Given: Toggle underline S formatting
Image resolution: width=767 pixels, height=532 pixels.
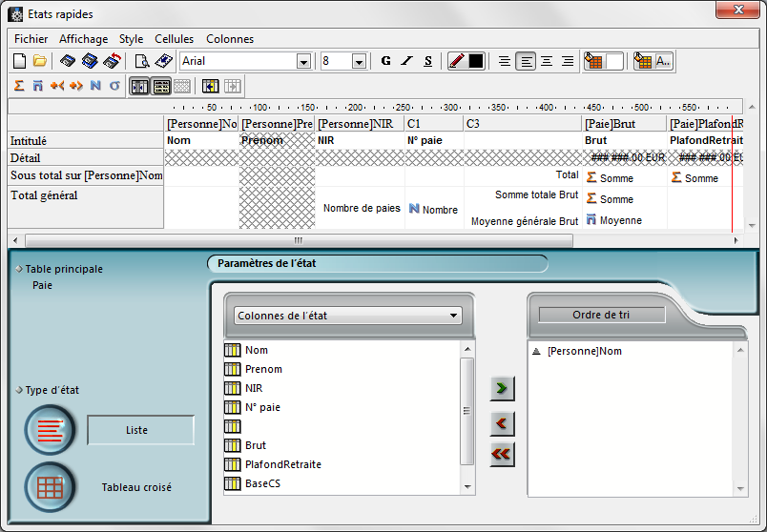Looking at the screenshot, I should [x=428, y=61].
